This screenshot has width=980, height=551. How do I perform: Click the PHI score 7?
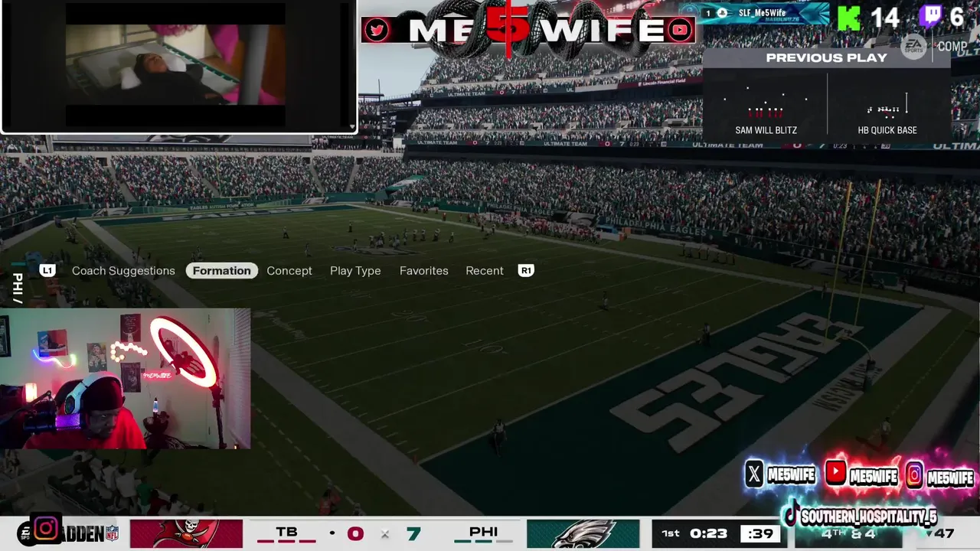point(413,533)
